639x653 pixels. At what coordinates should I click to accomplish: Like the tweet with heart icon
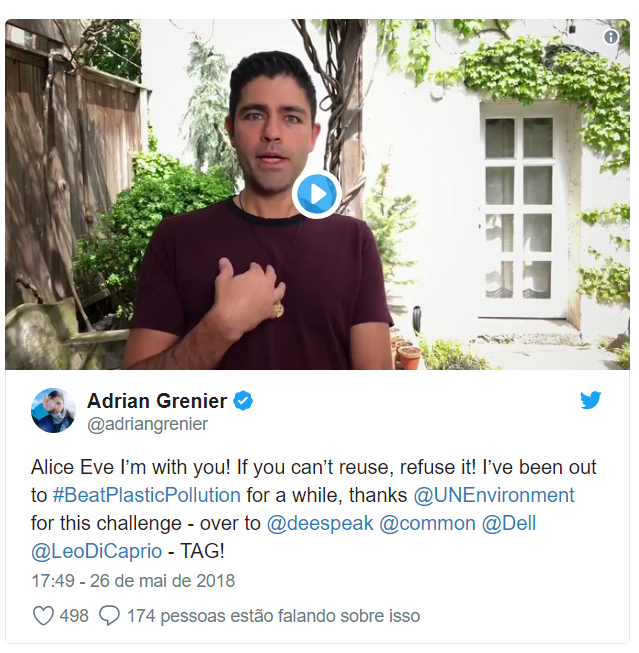coord(43,616)
